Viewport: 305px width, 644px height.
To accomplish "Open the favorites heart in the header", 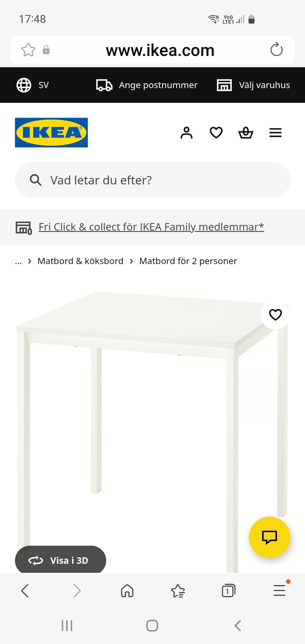I will pos(216,133).
